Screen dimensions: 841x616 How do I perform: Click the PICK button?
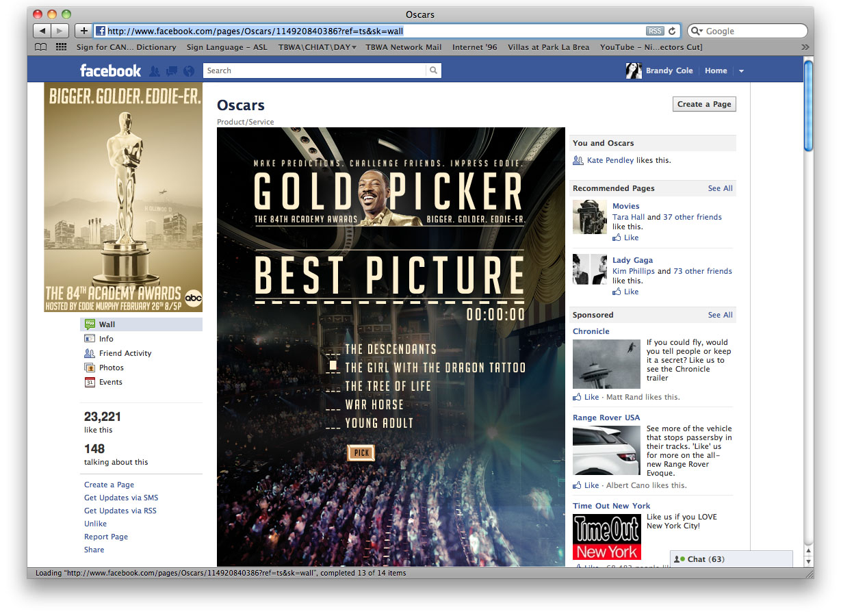361,452
